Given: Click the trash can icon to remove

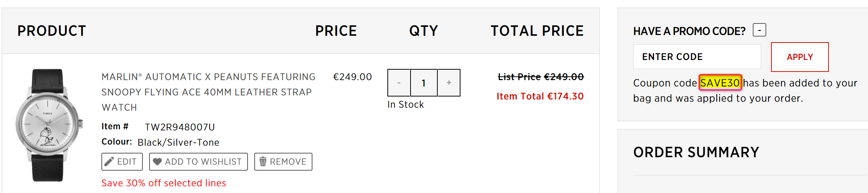Looking at the screenshot, I should pyautogui.click(x=263, y=161).
